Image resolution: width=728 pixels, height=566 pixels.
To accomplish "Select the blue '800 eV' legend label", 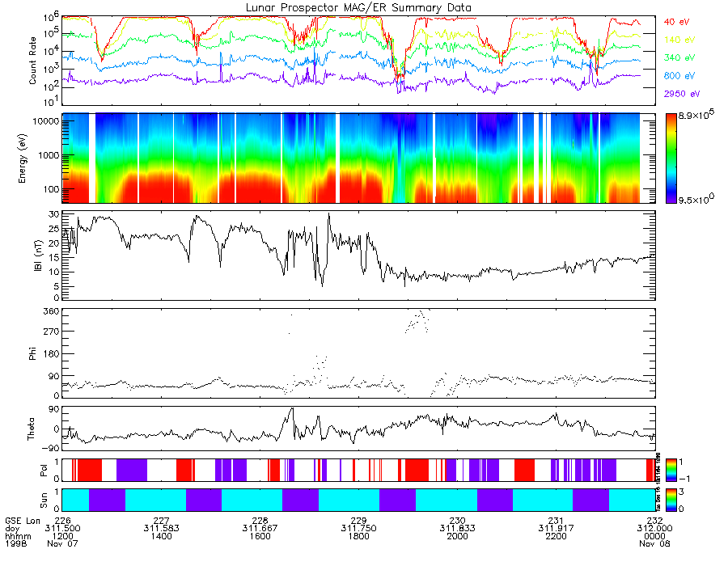I will click(679, 76).
